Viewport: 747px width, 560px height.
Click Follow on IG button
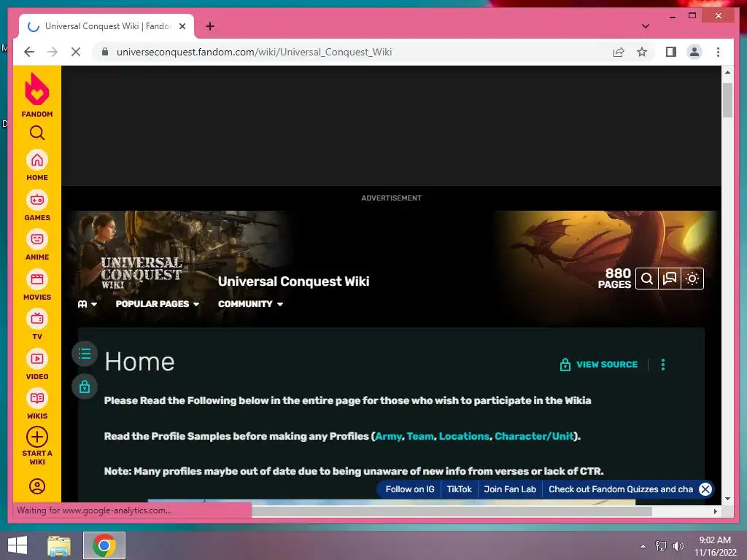[x=410, y=489]
